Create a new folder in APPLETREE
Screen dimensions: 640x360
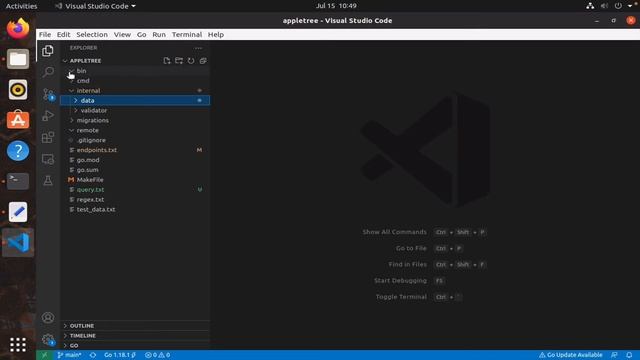coord(179,61)
